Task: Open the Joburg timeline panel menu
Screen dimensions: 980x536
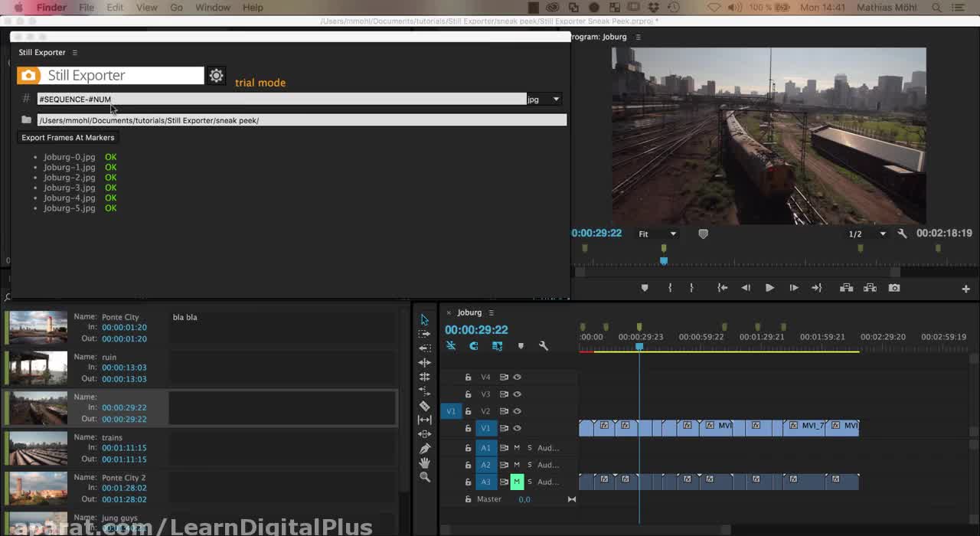Action: 491,312
